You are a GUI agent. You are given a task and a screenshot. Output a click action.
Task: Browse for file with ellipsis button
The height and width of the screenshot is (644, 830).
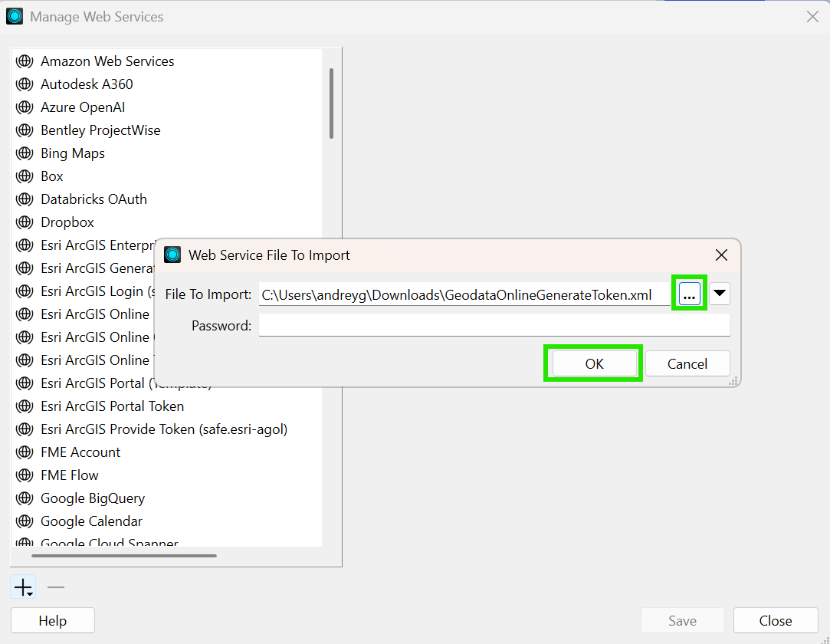click(689, 294)
